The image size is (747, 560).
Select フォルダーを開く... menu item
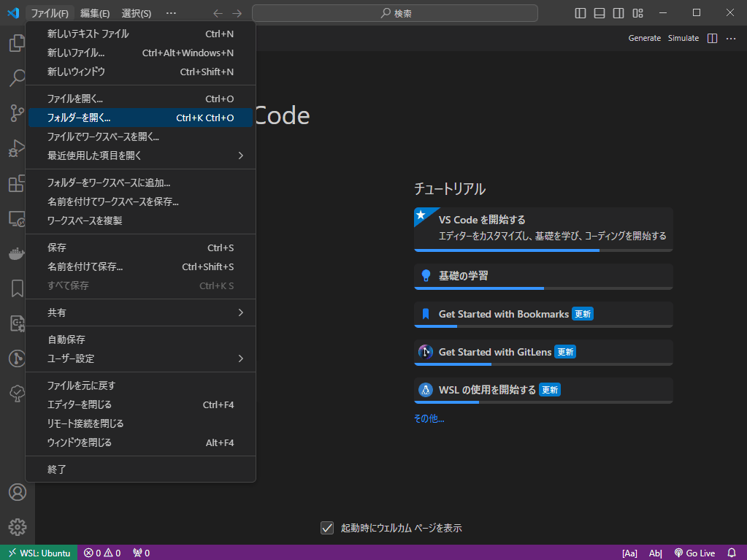point(140,118)
